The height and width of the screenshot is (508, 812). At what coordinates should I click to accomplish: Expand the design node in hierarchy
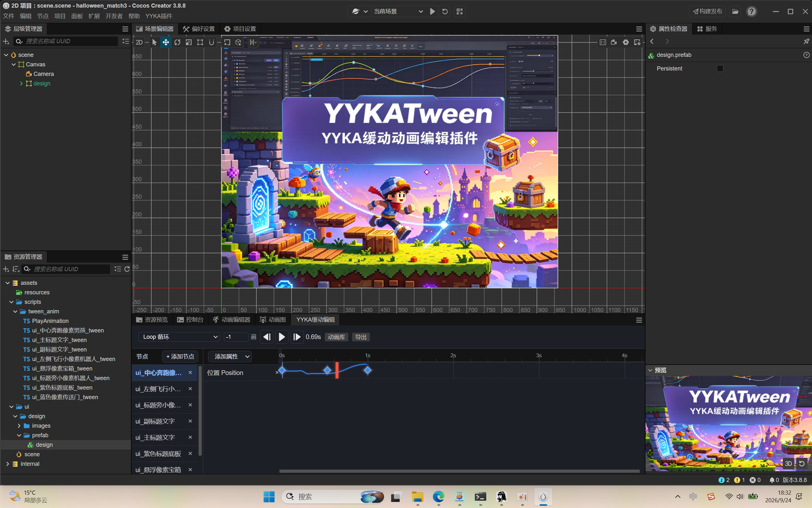click(x=21, y=83)
